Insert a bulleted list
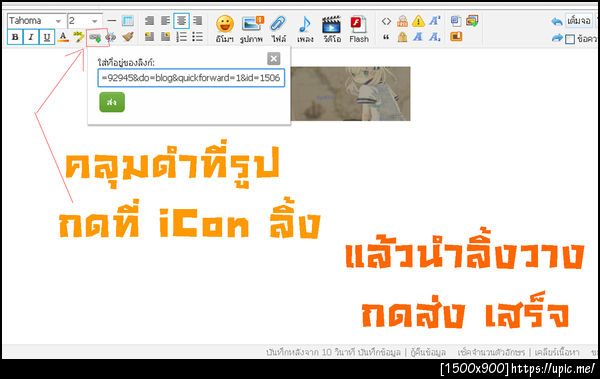600x379 pixels. click(x=197, y=37)
